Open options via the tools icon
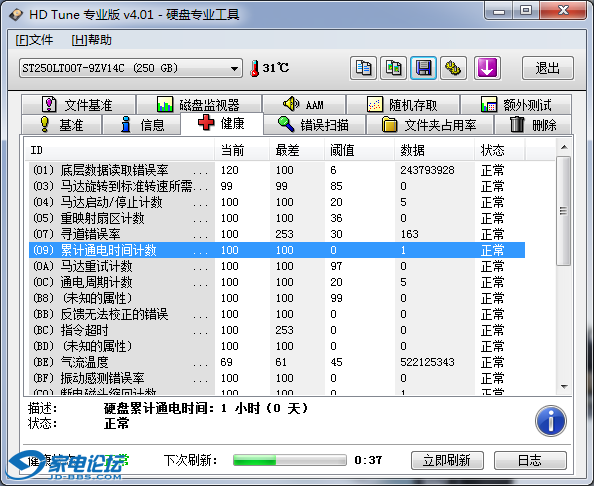Image resolution: width=594 pixels, height=486 pixels. click(453, 68)
